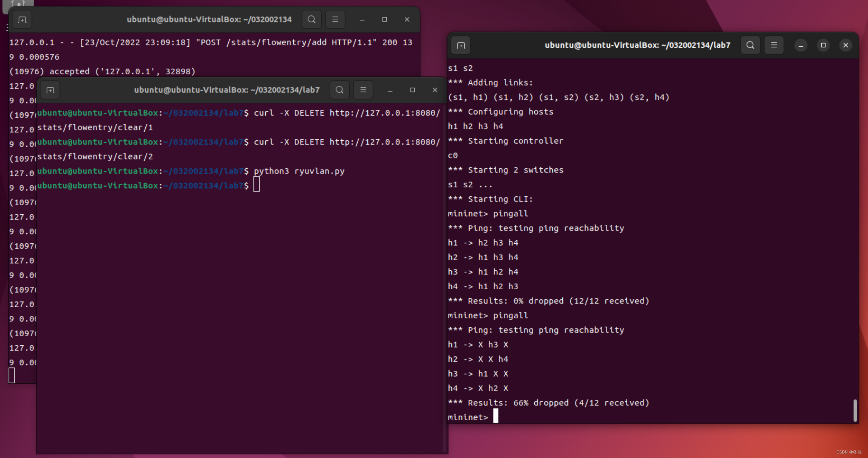Click the 'h4 -> X h2 X' ping line
This screenshot has width=868, height=458.
point(478,388)
